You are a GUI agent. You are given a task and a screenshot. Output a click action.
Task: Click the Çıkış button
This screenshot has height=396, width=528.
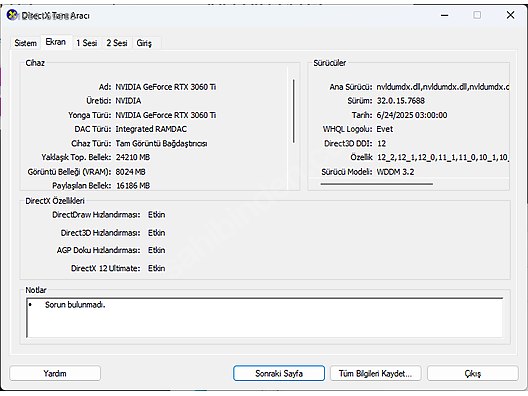(x=473, y=373)
